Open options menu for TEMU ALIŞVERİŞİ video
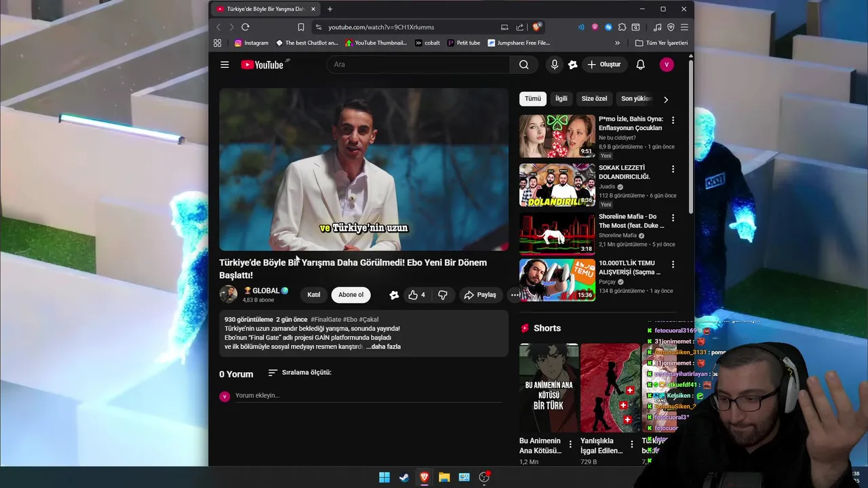 [x=673, y=264]
